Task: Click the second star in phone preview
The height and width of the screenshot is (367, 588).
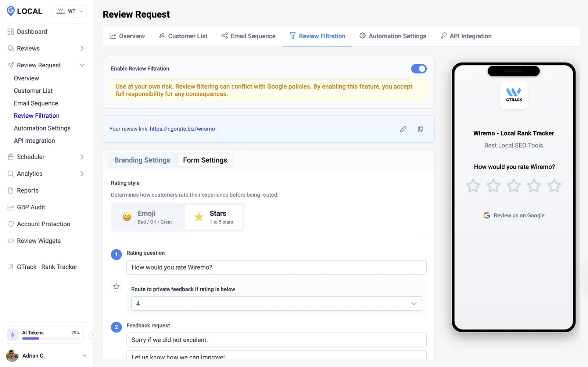Action: pos(494,186)
